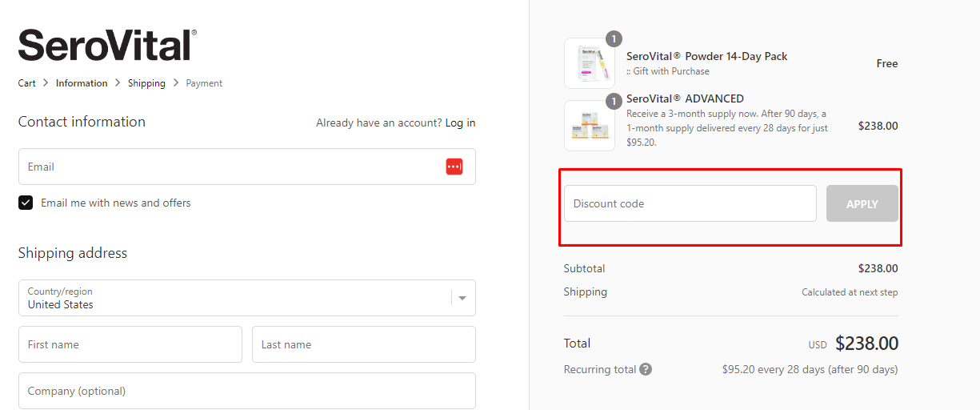The width and height of the screenshot is (980, 410).
Task: Click the Recurring total help question mark icon
Action: tap(646, 370)
